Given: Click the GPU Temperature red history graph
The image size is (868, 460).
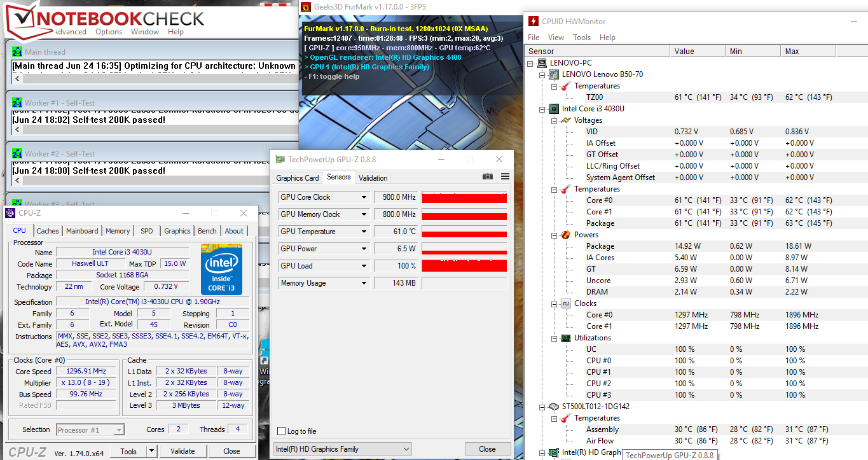Looking at the screenshot, I should 464,232.
